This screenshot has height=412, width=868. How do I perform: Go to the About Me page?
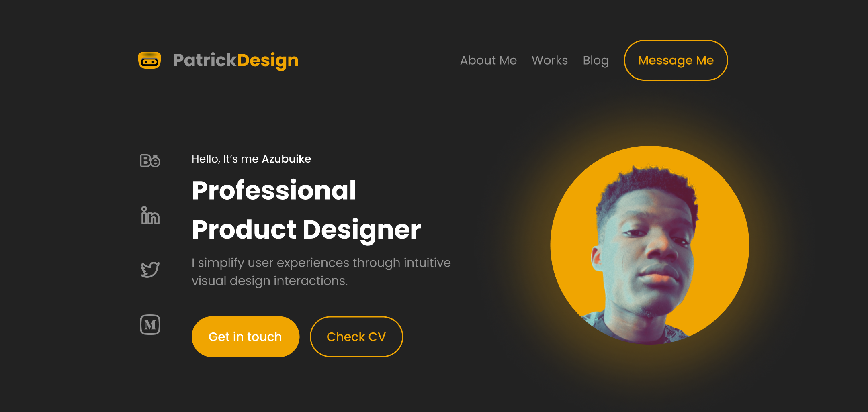click(488, 60)
